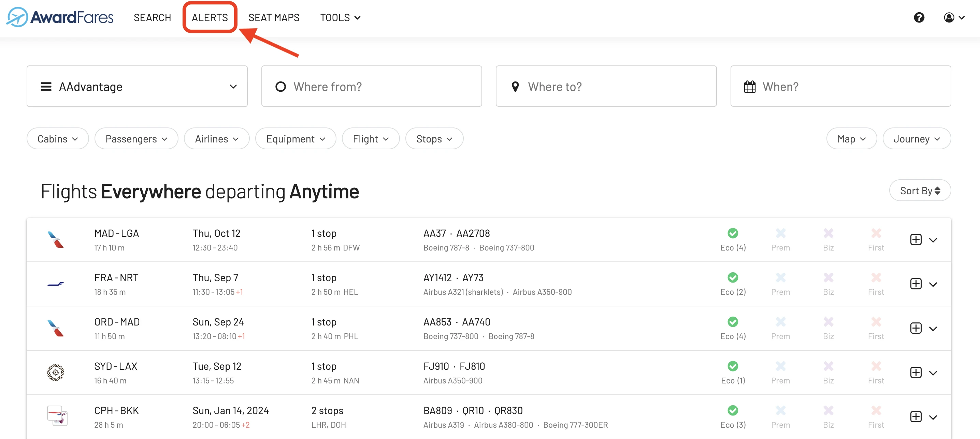Click Eco (4) green checkmark on ORD-MAD row
The height and width of the screenshot is (439, 980).
pyautogui.click(x=733, y=322)
